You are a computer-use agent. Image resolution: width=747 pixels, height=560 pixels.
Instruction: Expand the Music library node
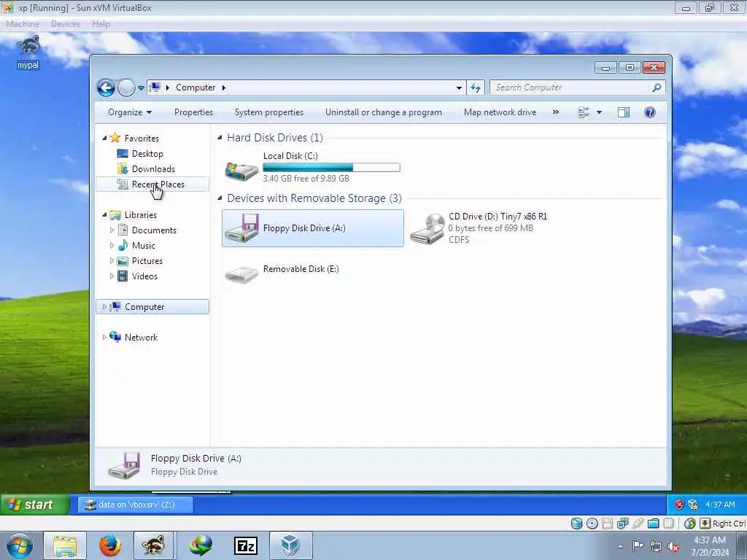(112, 246)
